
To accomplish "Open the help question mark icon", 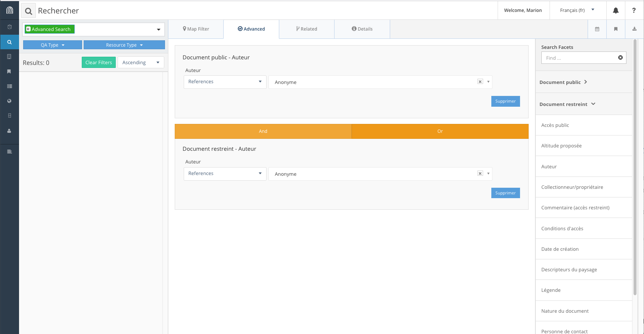I will (634, 10).
